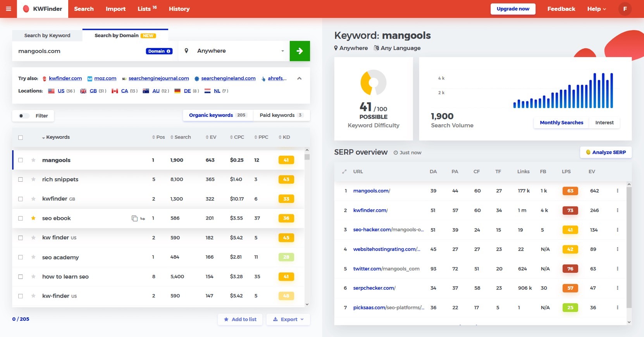Click the location pin icon

pos(186,51)
